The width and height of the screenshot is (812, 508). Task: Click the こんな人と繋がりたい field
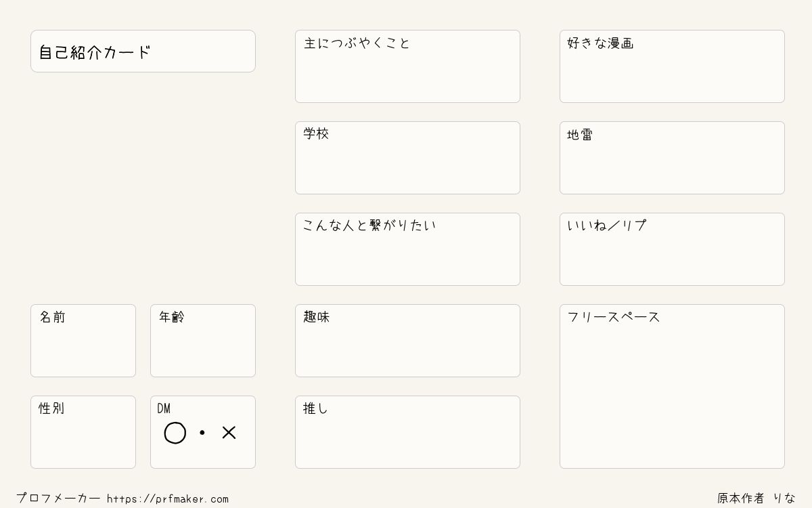pos(407,249)
